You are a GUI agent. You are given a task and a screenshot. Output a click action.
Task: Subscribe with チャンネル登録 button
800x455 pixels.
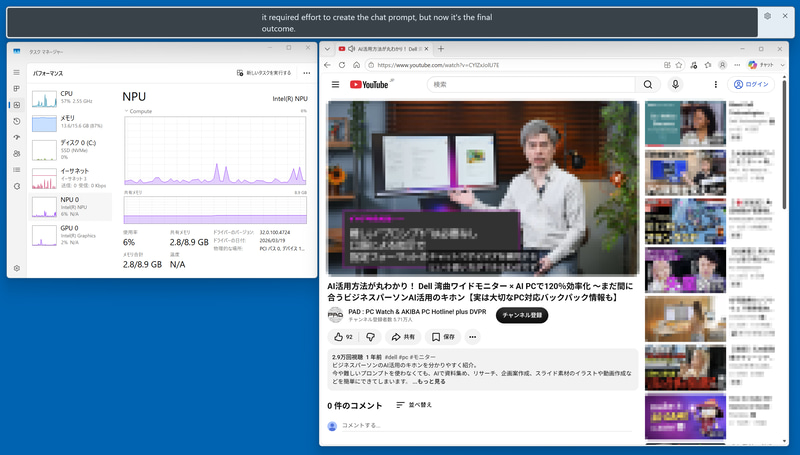(522, 315)
